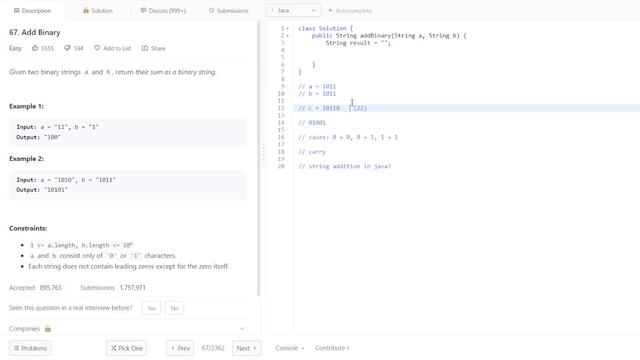
Task: Click the Pick One random button
Action: (x=127, y=348)
